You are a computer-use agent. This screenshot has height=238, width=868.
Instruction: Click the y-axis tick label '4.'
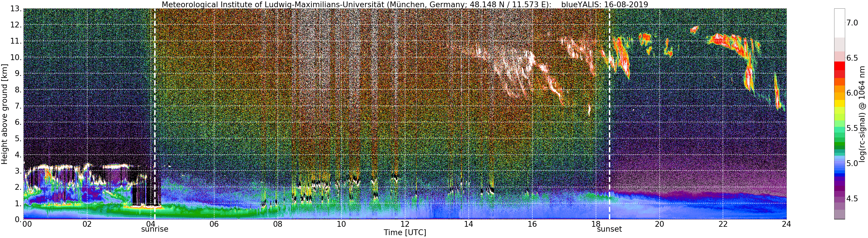18,155
